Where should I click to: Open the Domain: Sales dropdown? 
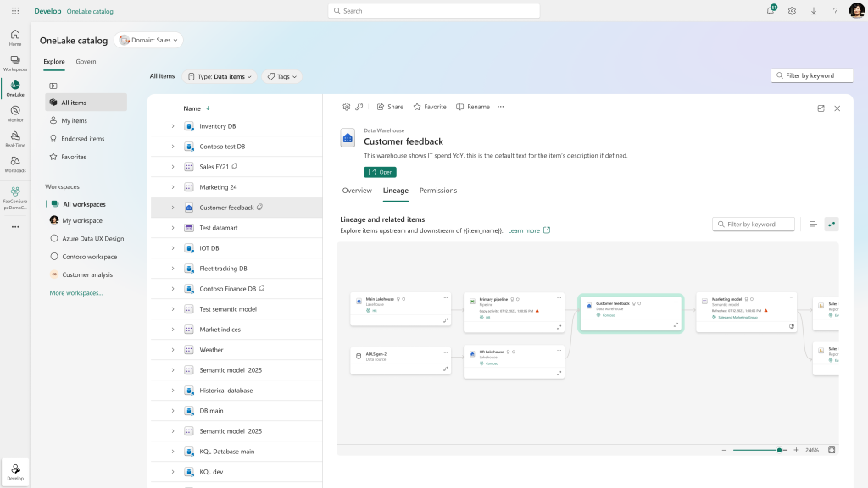(148, 40)
